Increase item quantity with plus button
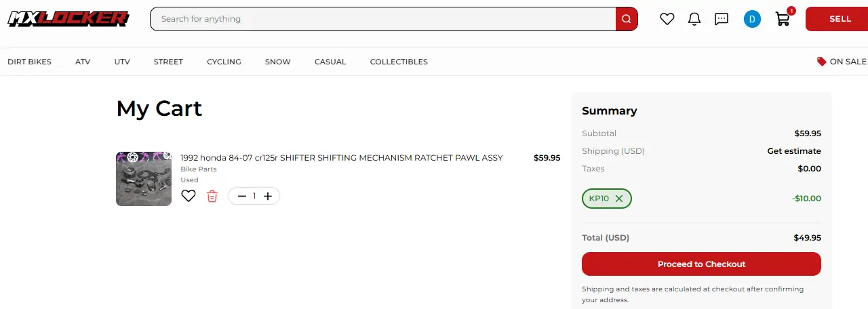 (x=268, y=196)
